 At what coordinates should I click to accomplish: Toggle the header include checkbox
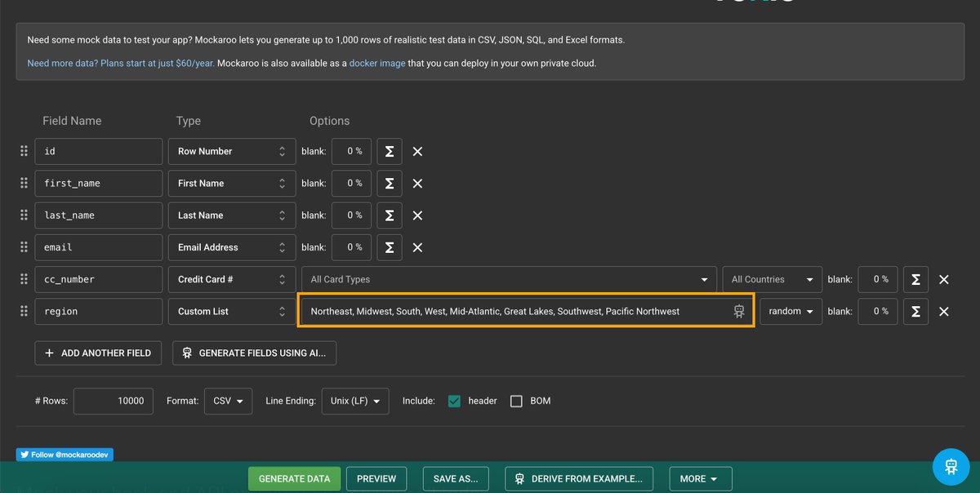point(455,401)
